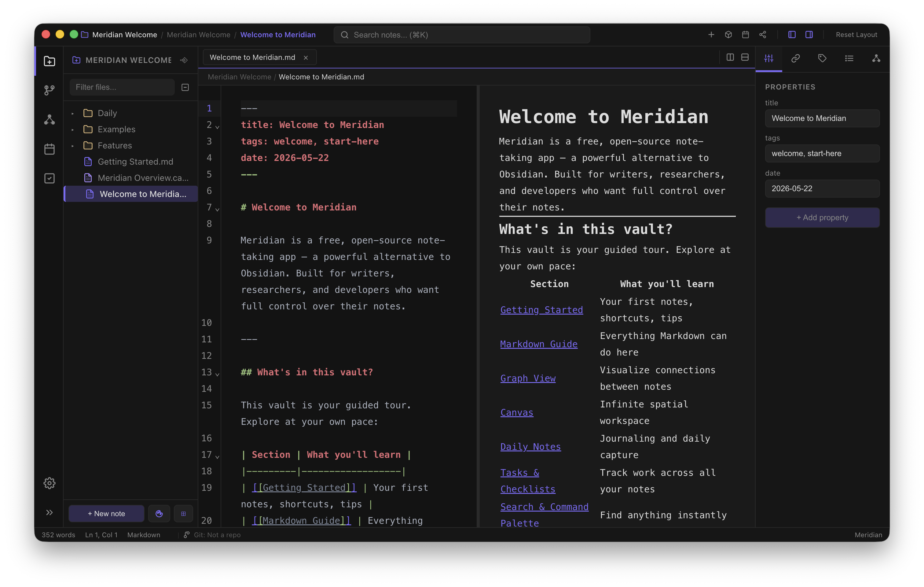Click the title property field
924x587 pixels.
822,118
